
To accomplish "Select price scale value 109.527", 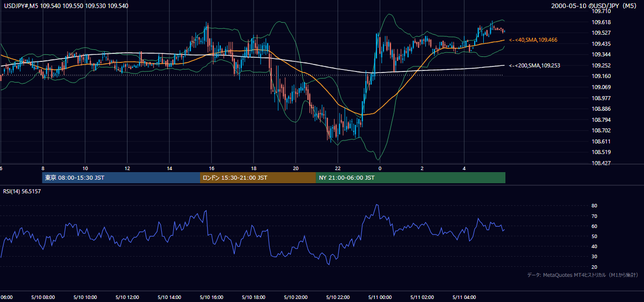I will point(601,33).
